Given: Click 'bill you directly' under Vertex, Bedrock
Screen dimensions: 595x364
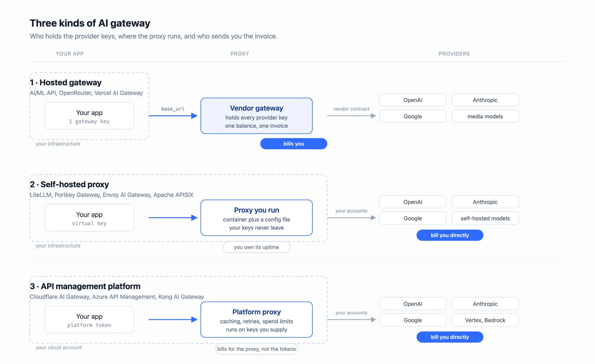Looking at the screenshot, I should (450, 337).
